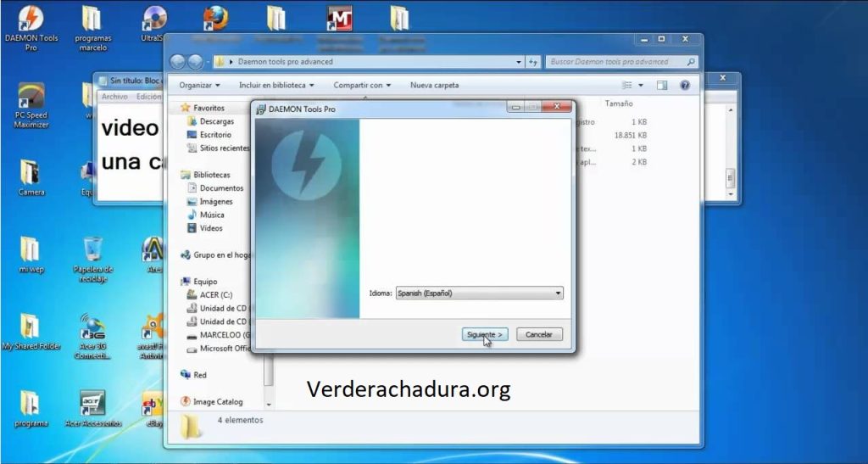Image resolution: width=868 pixels, height=464 pixels.
Task: Select the Ares desktop shortcut
Action: coord(153,254)
